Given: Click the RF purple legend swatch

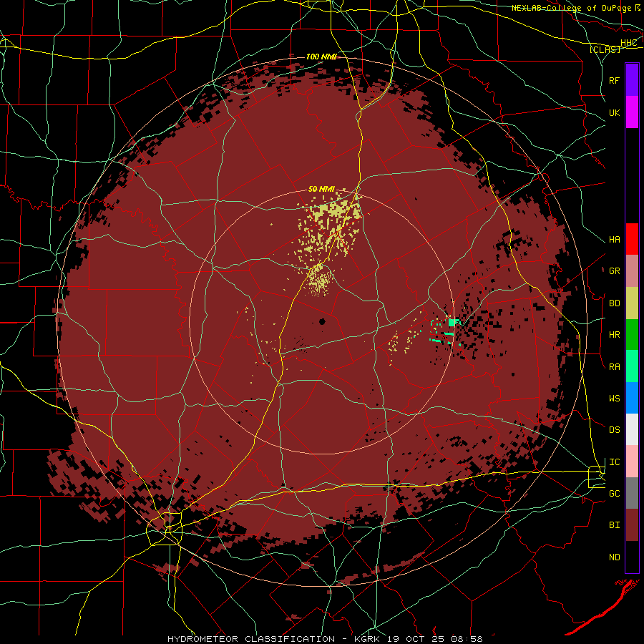Looking at the screenshot, I should 632,80.
